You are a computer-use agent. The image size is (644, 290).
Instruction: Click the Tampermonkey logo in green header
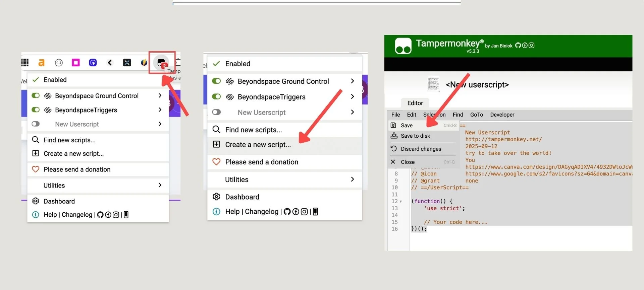click(x=403, y=46)
